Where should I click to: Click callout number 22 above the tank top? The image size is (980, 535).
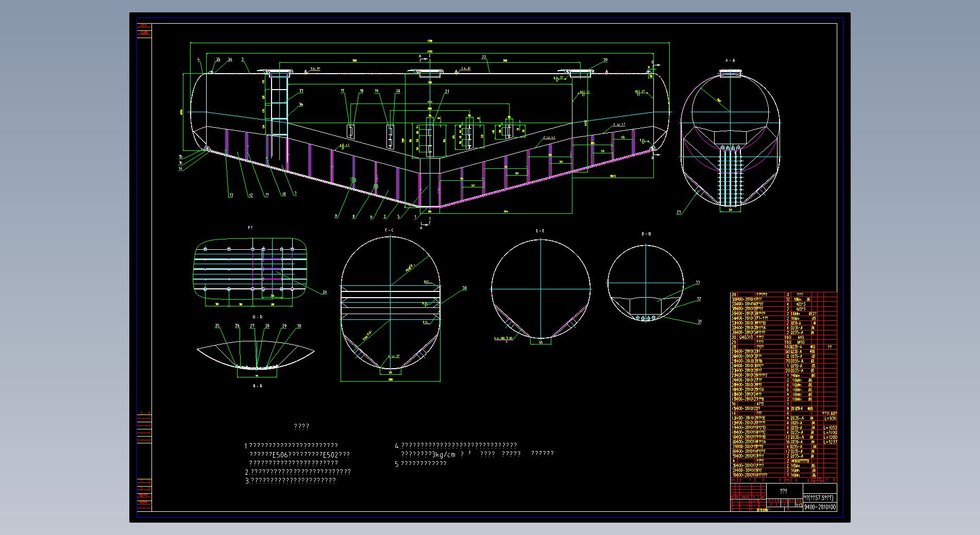(x=484, y=57)
